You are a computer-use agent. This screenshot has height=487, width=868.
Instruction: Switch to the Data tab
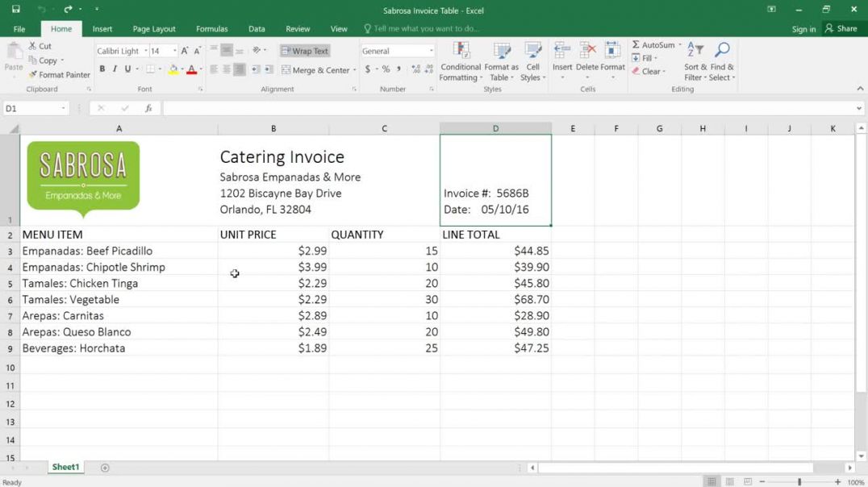coord(257,29)
